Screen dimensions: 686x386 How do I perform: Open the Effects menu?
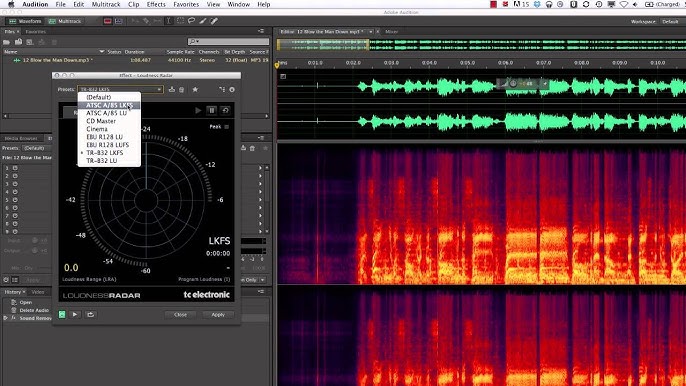click(x=156, y=4)
